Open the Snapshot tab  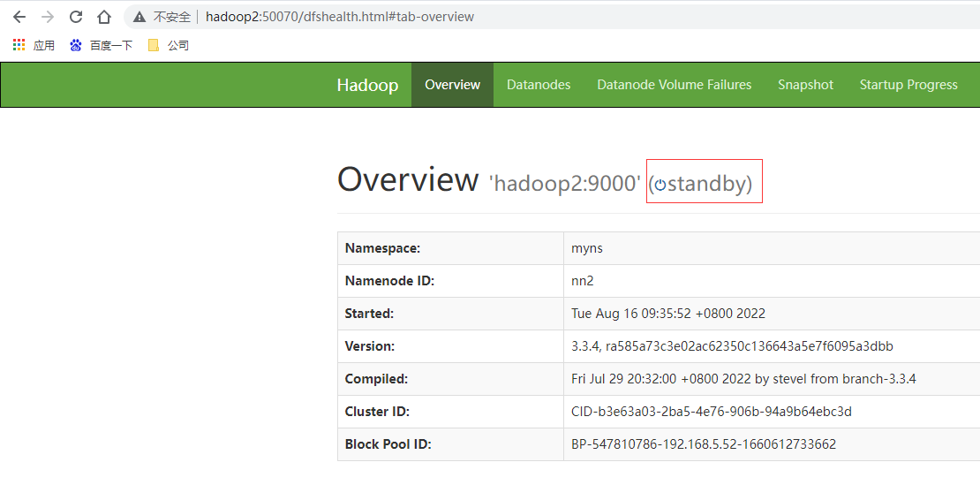[x=805, y=85]
